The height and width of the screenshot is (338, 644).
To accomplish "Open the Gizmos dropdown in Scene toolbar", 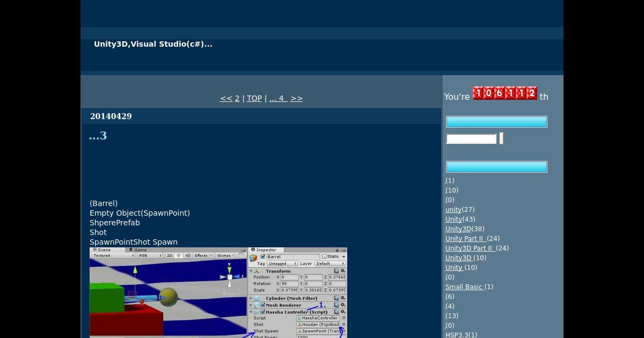I will (x=225, y=255).
